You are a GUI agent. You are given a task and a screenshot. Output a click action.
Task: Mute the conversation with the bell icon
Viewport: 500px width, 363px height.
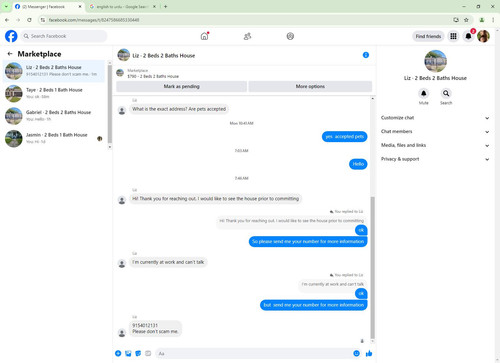[424, 93]
